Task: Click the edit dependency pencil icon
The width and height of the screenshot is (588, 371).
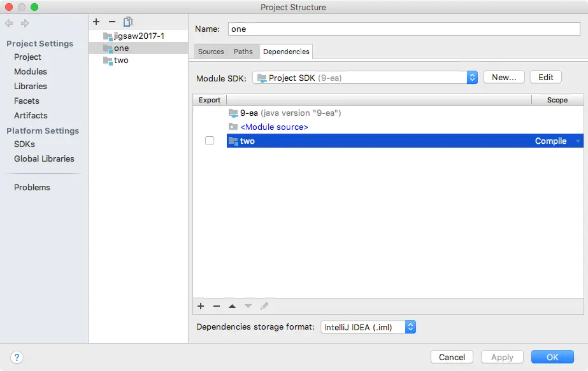Action: [x=265, y=306]
